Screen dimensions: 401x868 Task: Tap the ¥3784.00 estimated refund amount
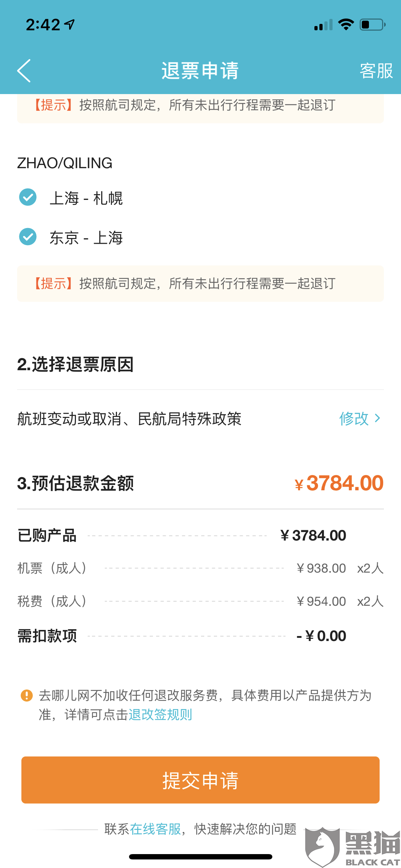tap(339, 484)
